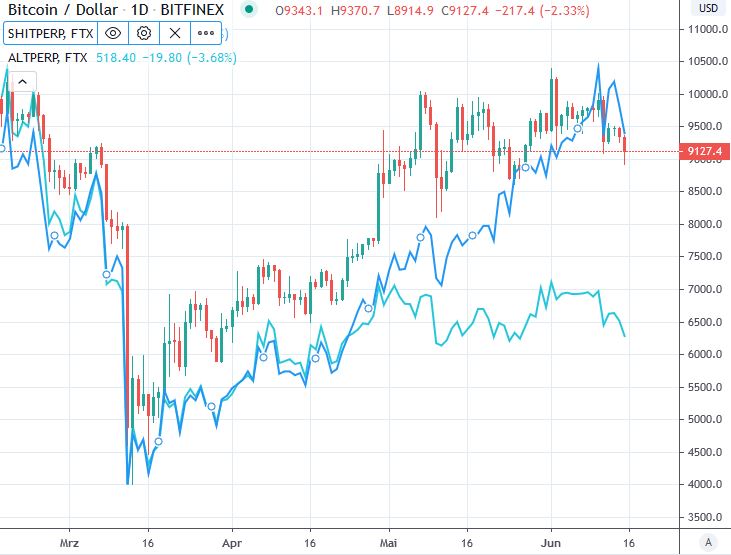Toggle SHITPERP visibility with the eye icon
Image resolution: width=731 pixels, height=555 pixels.
(x=113, y=33)
